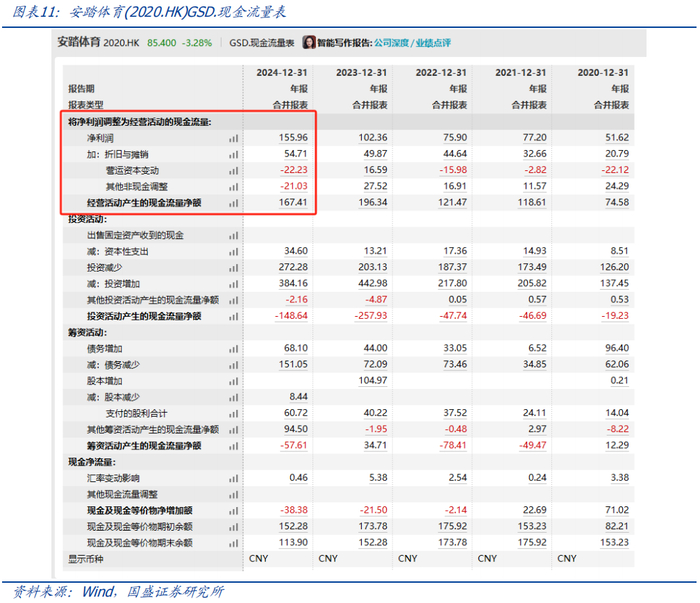Click working capital change -22.23

pos(294,170)
